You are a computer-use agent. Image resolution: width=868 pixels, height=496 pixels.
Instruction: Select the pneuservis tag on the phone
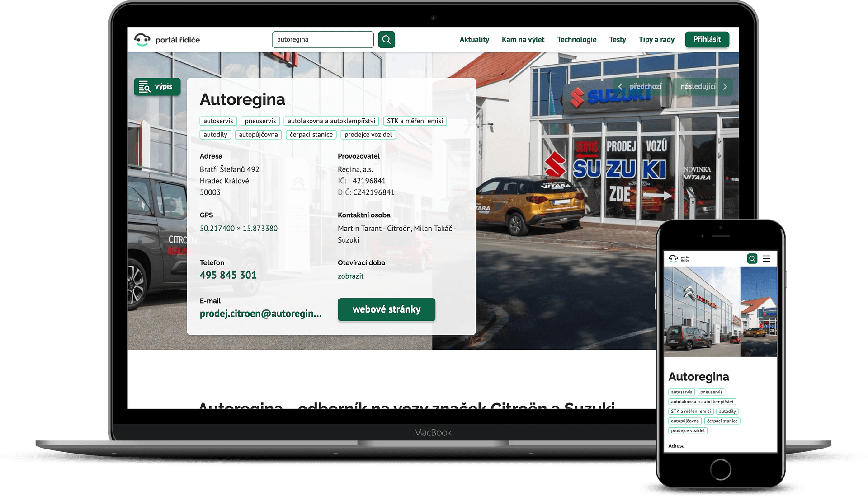coord(711,392)
